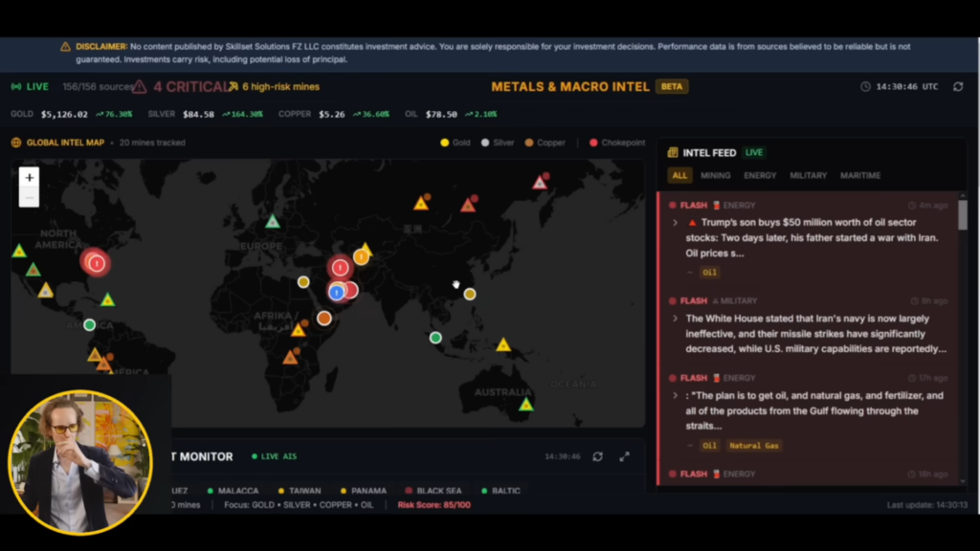The height and width of the screenshot is (551, 980).
Task: Click the Oil tag beside Natural Gas
Action: click(709, 446)
